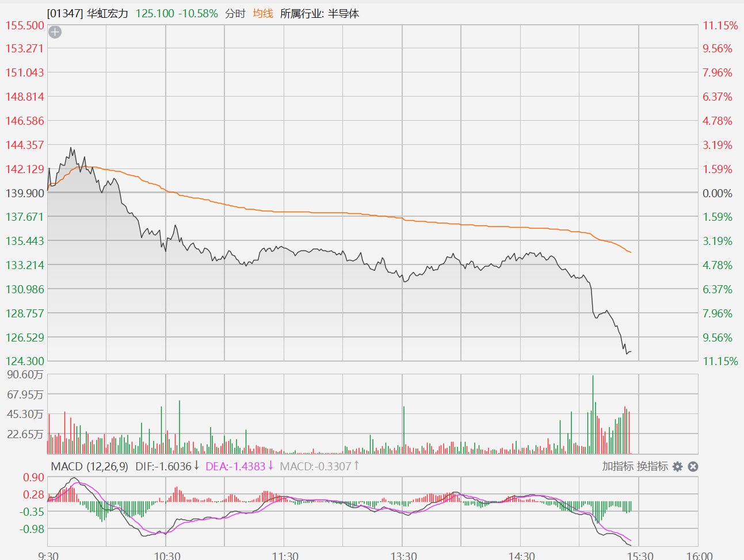The image size is (744, 560).
Task: Click the 137.671 price axis label
Action: click(x=25, y=217)
